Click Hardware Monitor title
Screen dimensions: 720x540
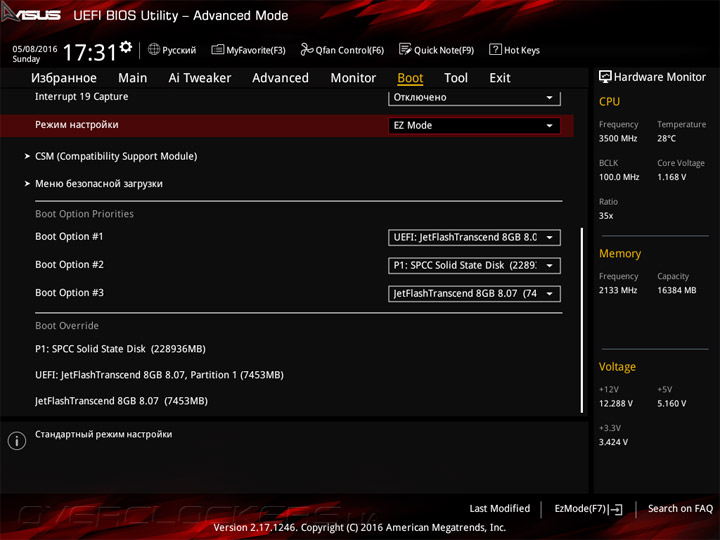click(x=659, y=77)
